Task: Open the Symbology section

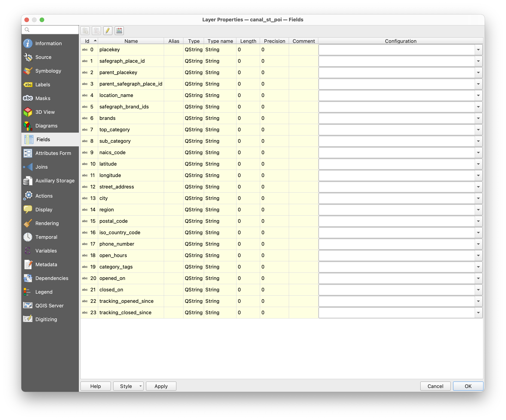Action: click(48, 71)
